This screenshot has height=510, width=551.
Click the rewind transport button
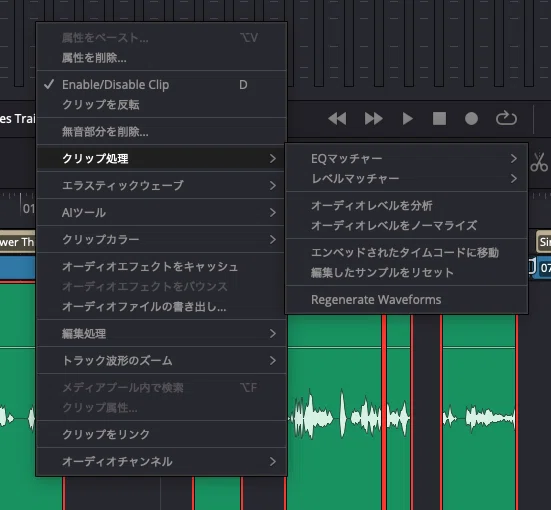[x=337, y=119]
